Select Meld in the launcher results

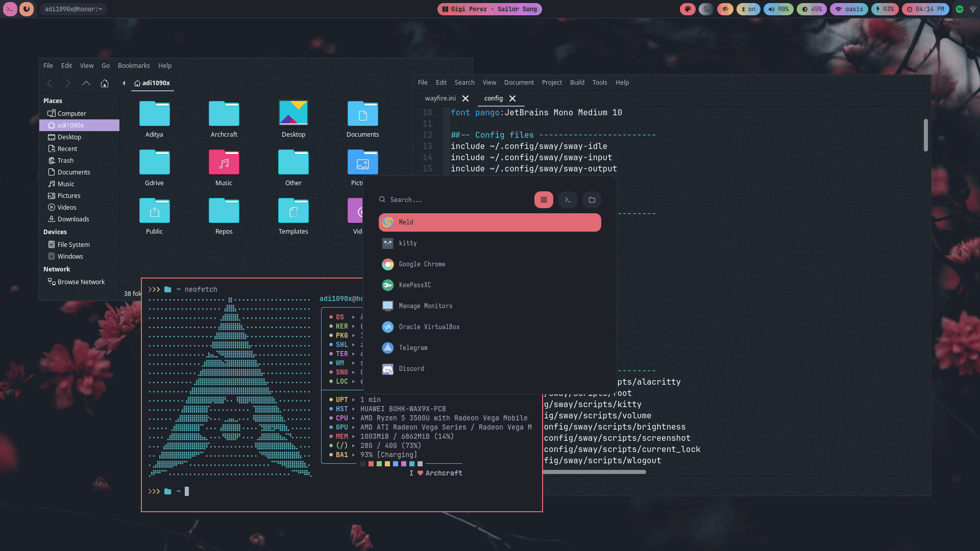click(x=489, y=222)
